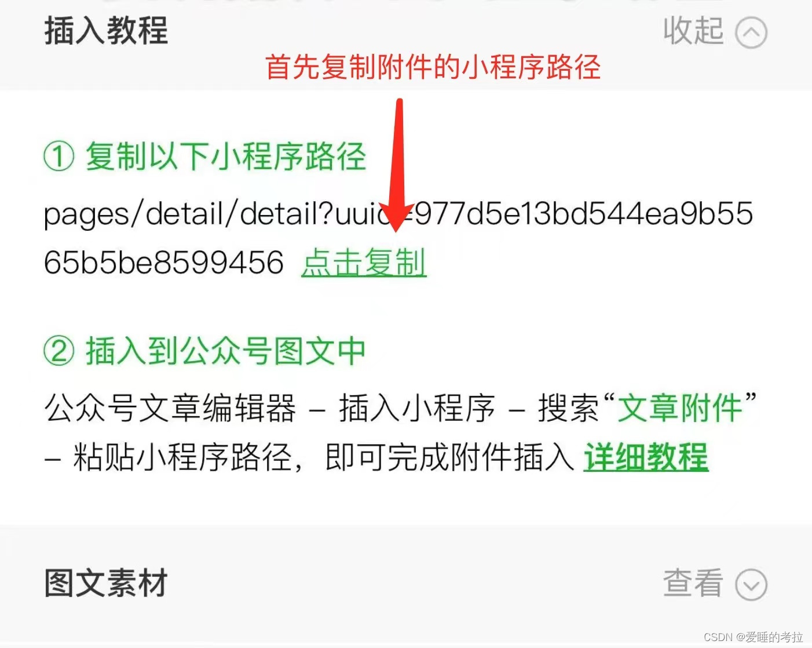Click the mini program path text pages/detail

[398, 214]
